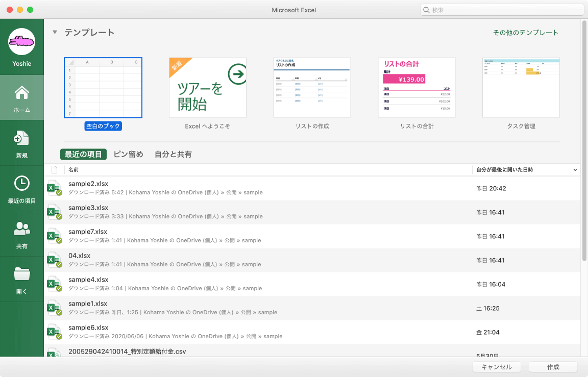588x377 pixels.
Task: Open the New (新規) sidebar section
Action: coord(22,143)
